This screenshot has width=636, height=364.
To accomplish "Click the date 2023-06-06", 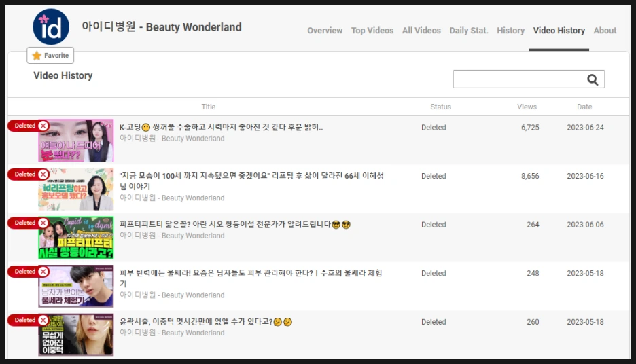I will pyautogui.click(x=585, y=225).
